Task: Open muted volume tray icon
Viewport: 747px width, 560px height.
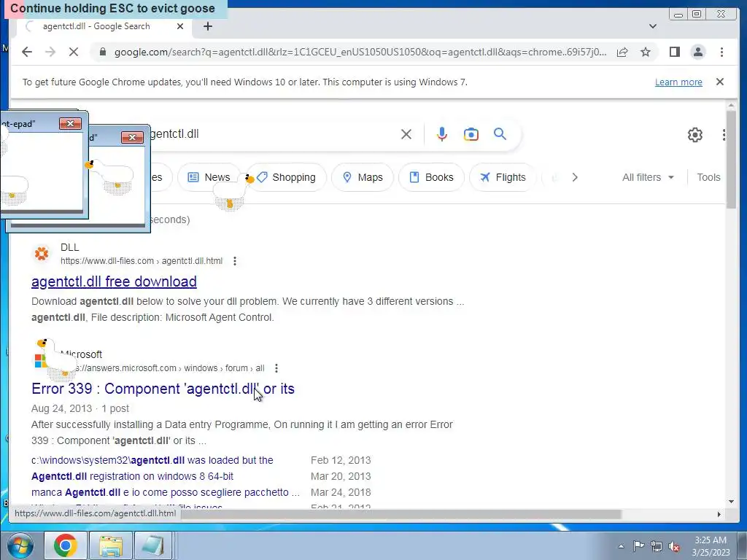Action: coord(674,545)
